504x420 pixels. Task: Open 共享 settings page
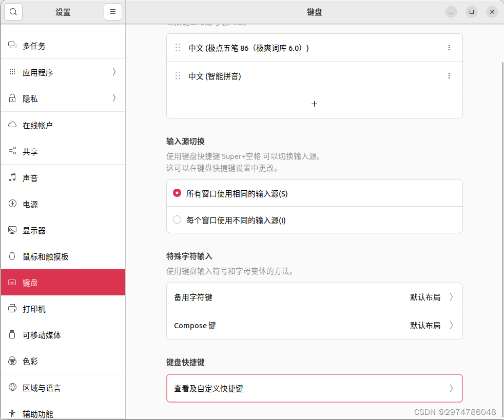tap(63, 151)
